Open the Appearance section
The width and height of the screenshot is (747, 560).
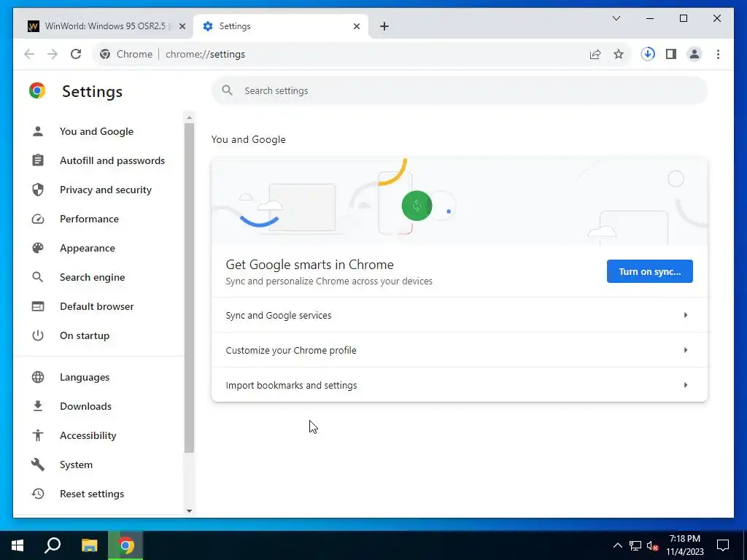coord(88,248)
